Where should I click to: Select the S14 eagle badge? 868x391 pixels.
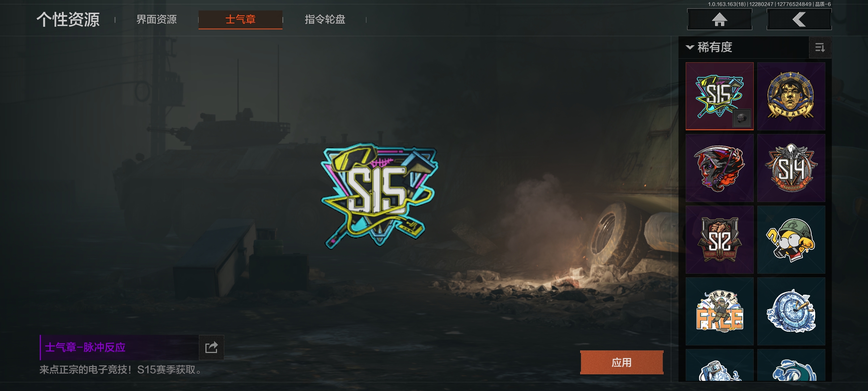click(791, 168)
